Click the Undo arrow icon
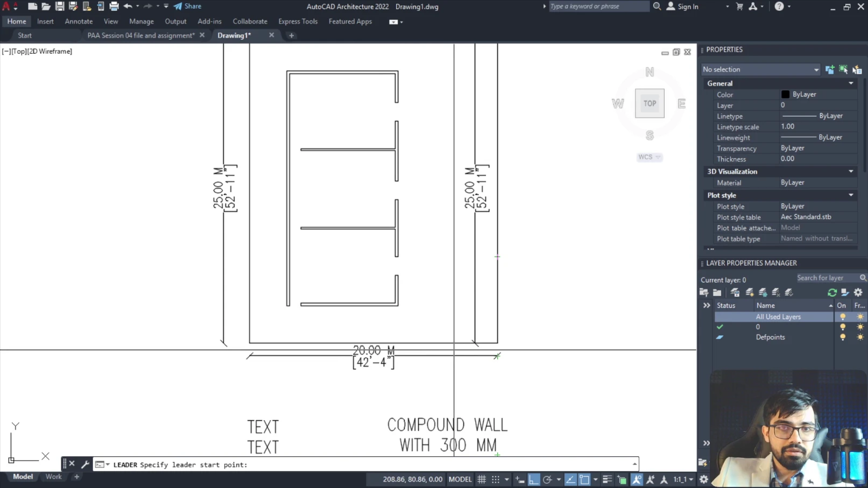 (x=128, y=6)
